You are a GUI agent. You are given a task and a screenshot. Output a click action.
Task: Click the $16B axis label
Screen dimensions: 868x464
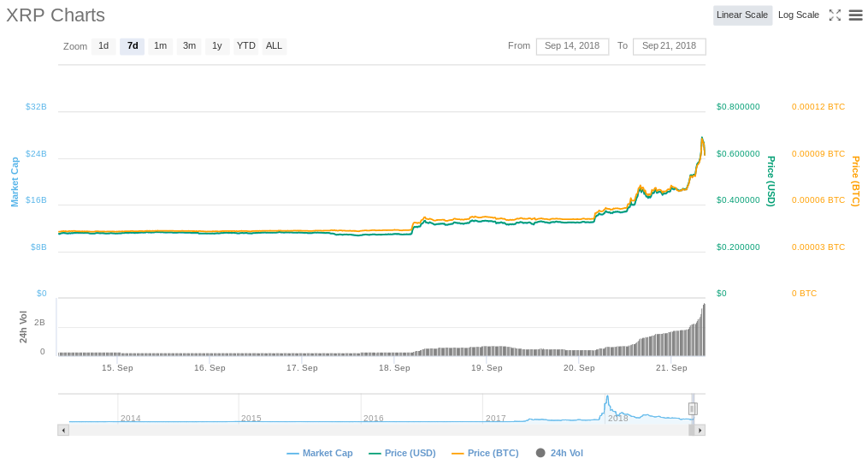(x=36, y=200)
